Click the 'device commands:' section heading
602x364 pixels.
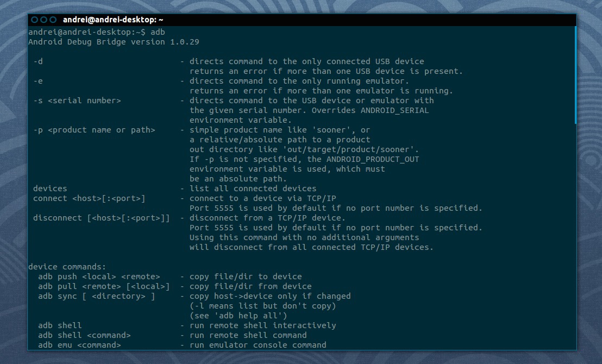coord(67,267)
